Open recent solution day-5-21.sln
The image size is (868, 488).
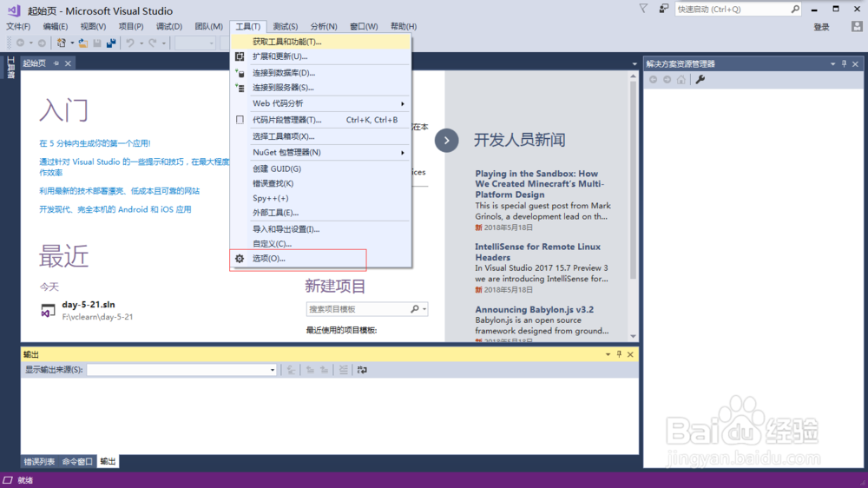click(89, 305)
